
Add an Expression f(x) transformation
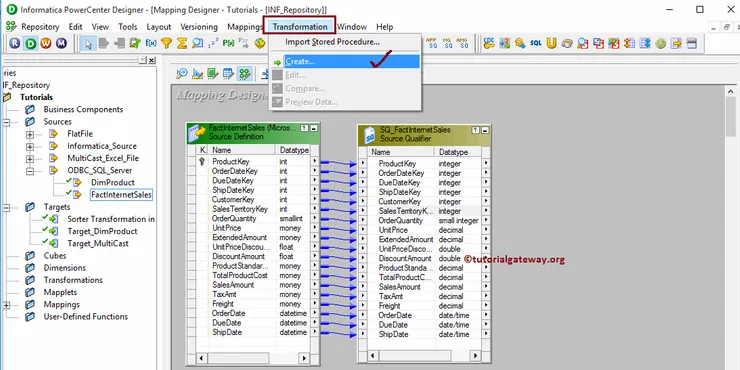pos(151,43)
